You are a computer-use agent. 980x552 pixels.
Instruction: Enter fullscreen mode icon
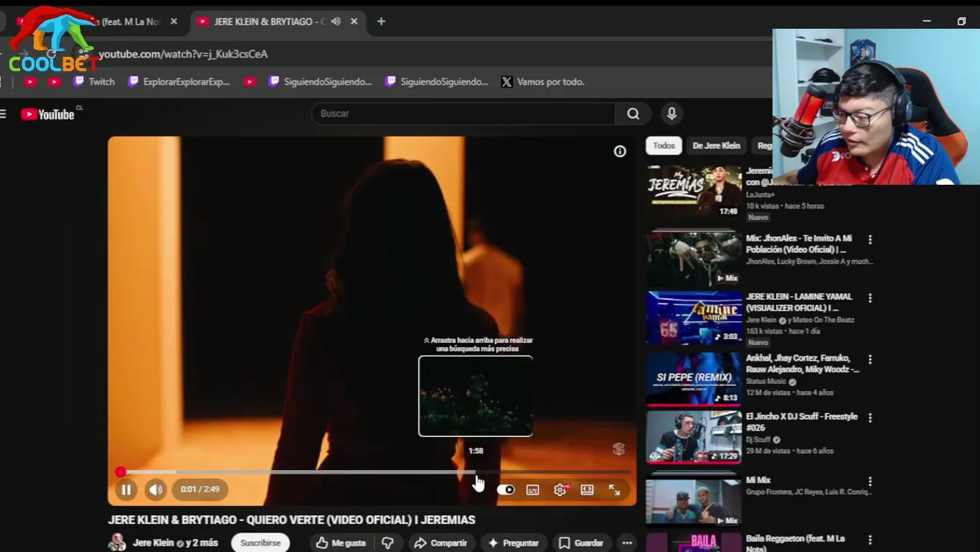coord(614,490)
